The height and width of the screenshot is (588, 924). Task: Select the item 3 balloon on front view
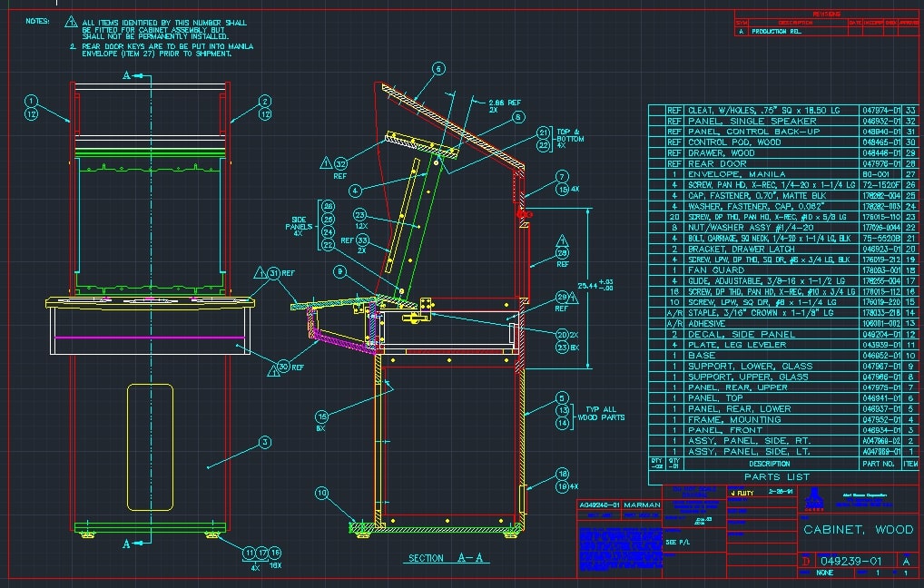click(x=264, y=442)
